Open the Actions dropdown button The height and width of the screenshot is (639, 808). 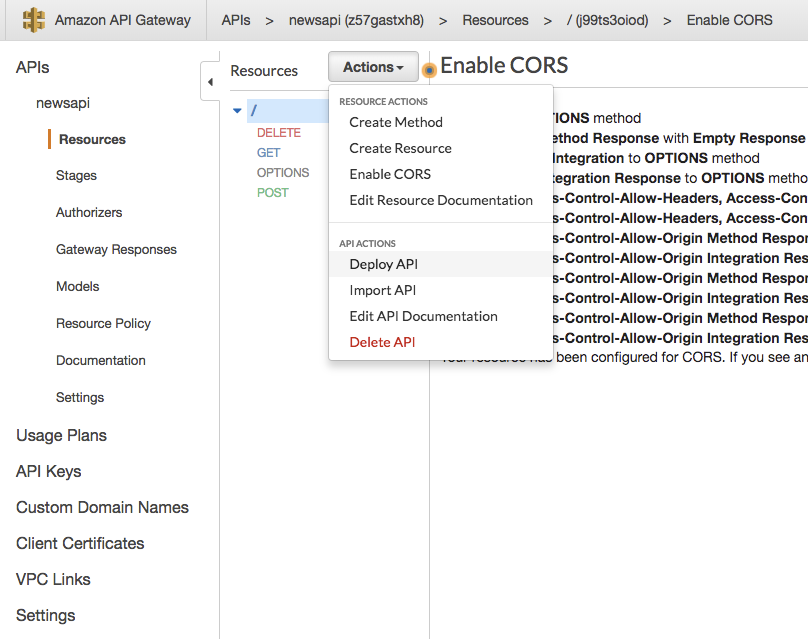coord(373,67)
